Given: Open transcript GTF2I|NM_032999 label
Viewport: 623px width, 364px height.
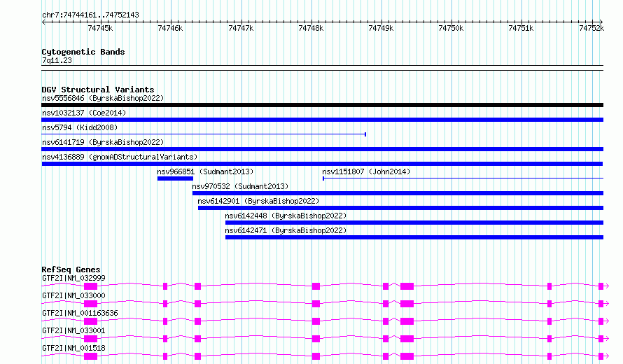Looking at the screenshot, I should (x=73, y=278).
